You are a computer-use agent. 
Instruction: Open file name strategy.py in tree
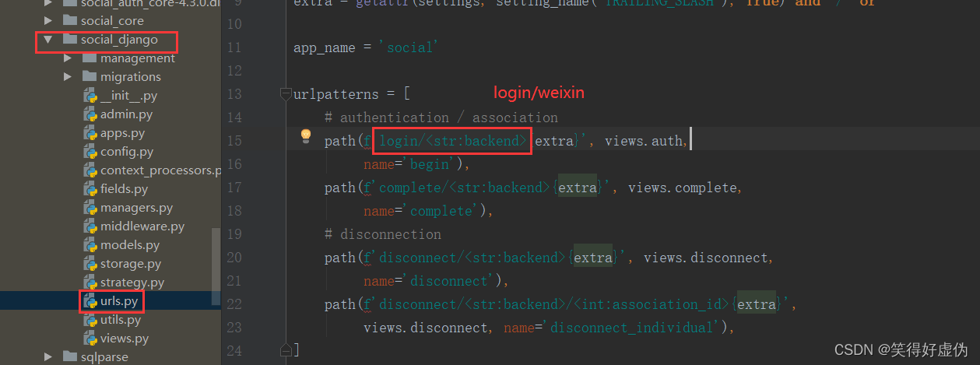click(x=132, y=283)
